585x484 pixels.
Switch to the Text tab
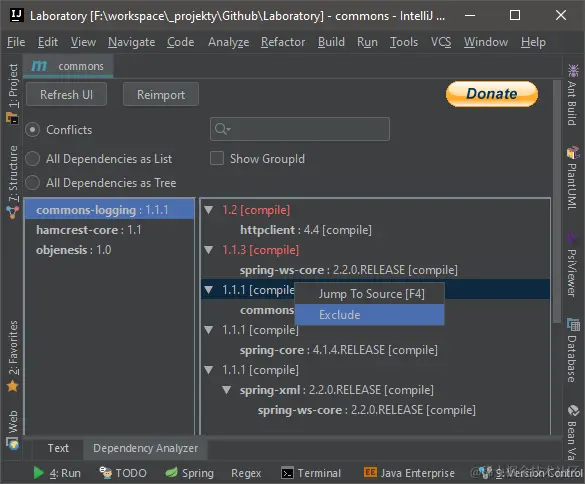point(58,448)
